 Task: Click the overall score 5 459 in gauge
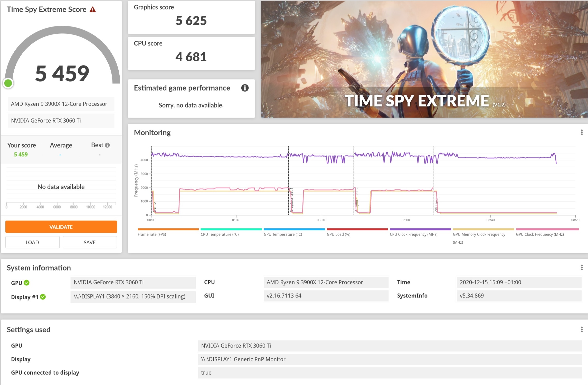click(x=62, y=74)
